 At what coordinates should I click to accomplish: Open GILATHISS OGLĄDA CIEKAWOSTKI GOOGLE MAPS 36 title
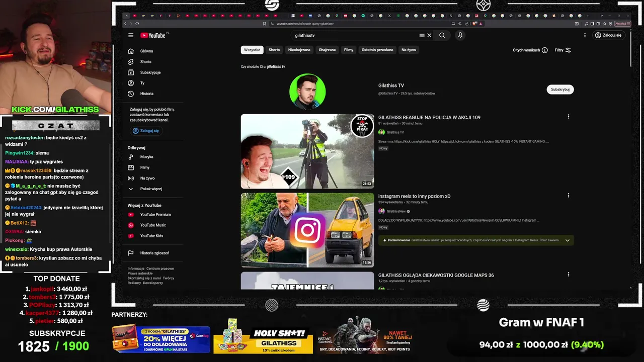[436, 275]
